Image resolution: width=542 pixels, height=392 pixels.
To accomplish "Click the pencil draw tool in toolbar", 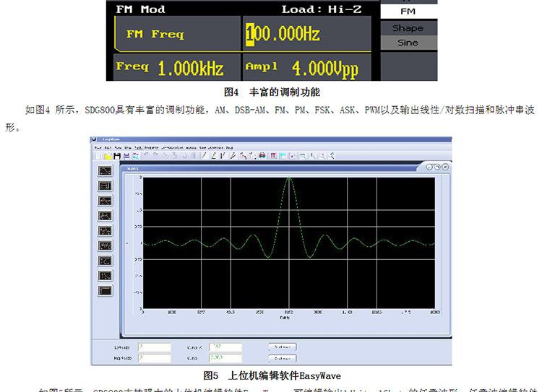I will (x=205, y=155).
